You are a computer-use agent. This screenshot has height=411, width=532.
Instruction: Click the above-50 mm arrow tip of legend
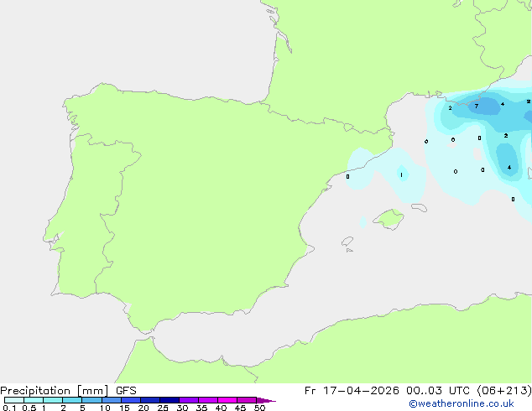pyautogui.click(x=266, y=400)
